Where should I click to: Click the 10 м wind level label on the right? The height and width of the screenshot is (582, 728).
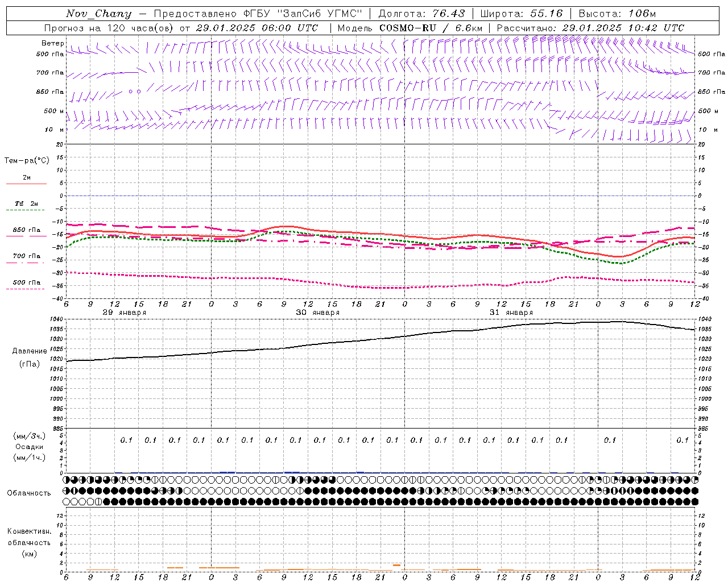[x=708, y=130]
